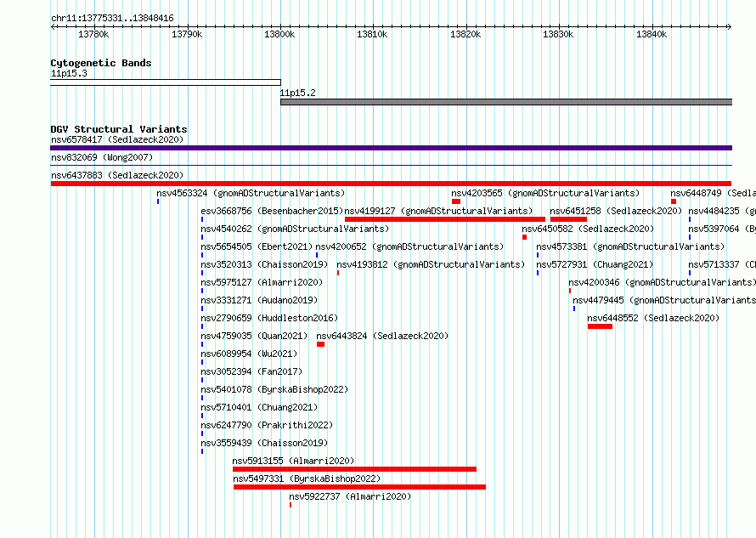The width and height of the screenshot is (756, 538).
Task: Click the nsv6437883 (Sedlazeck2020) label
Action: click(x=117, y=175)
